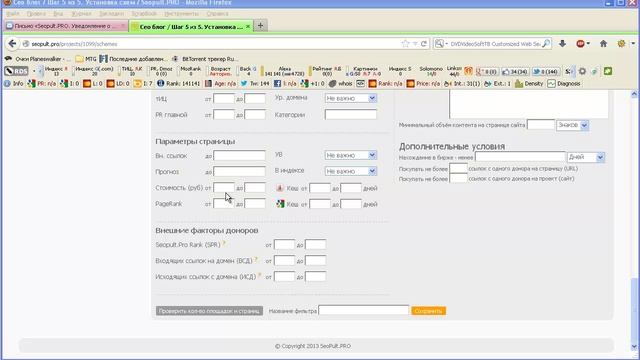Viewport: 640px width, 360px height.
Task: Open the Diagnosis tool in the toolbar
Action: point(564,84)
